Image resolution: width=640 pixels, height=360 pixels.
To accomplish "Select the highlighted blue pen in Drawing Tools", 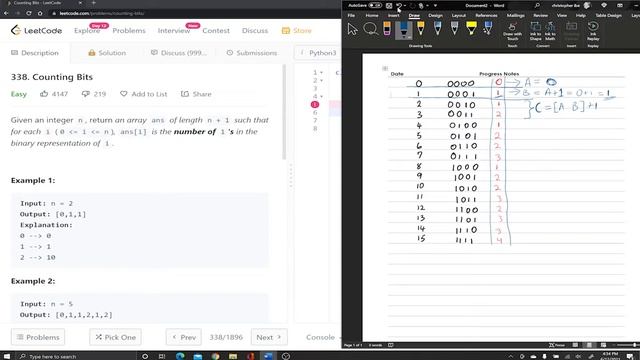I will [x=404, y=30].
